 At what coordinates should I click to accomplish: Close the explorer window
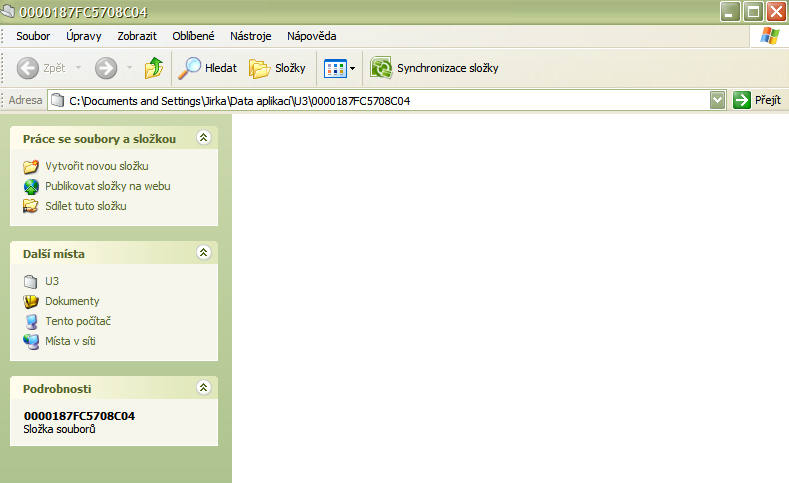[x=776, y=12]
